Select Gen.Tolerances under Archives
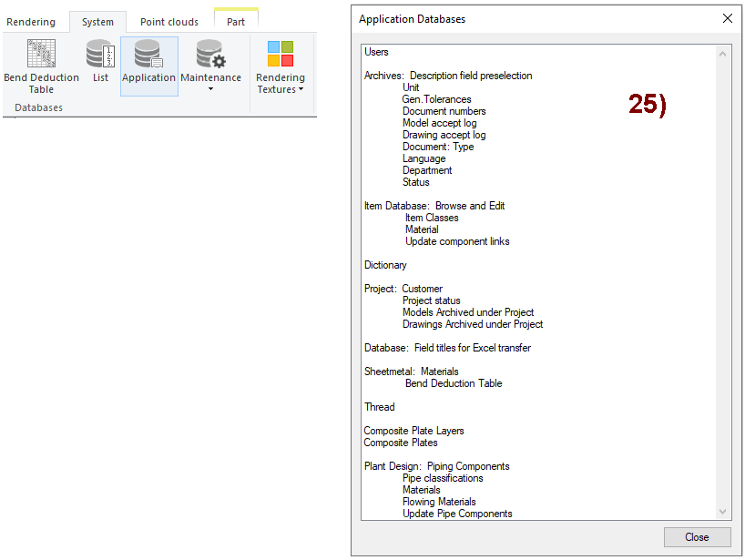 436,99
